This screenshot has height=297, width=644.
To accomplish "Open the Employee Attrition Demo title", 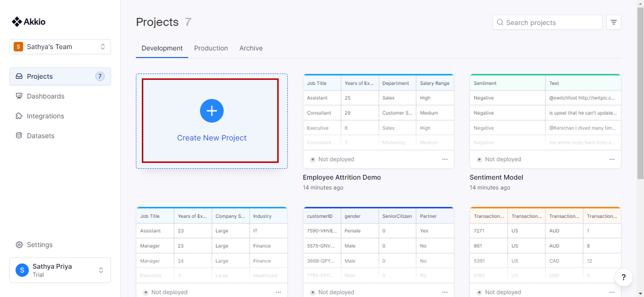I will [x=342, y=177].
